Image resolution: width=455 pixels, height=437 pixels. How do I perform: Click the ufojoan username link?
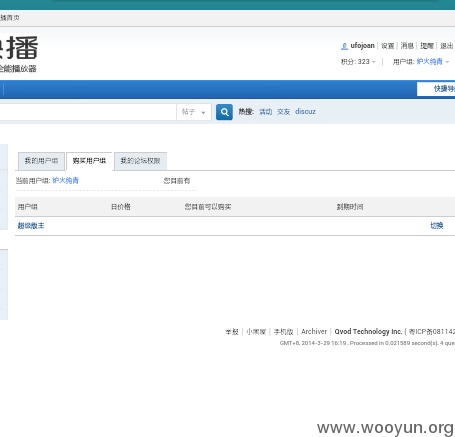pos(363,46)
